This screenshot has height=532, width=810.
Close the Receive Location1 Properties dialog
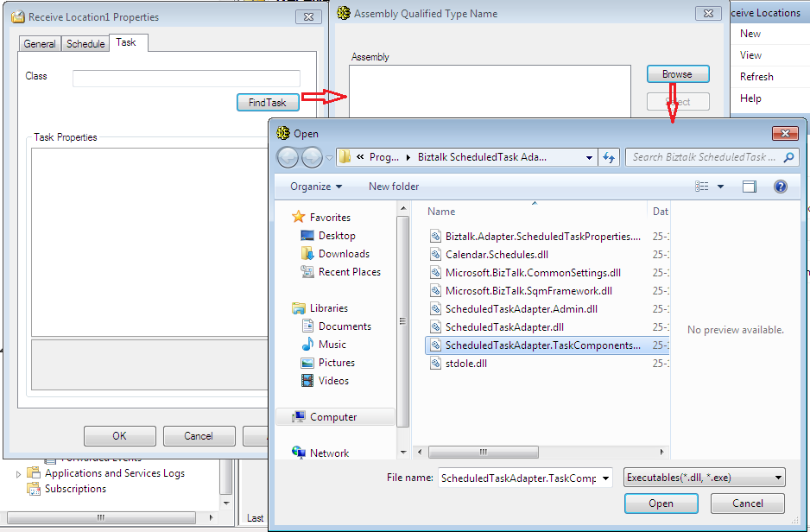coord(308,17)
